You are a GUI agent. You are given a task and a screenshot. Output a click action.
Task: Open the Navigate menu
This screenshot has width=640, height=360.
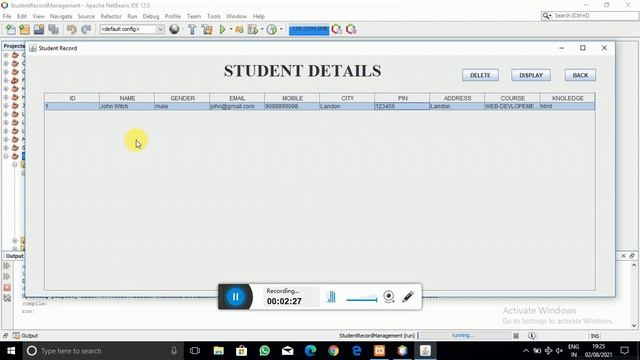click(61, 16)
